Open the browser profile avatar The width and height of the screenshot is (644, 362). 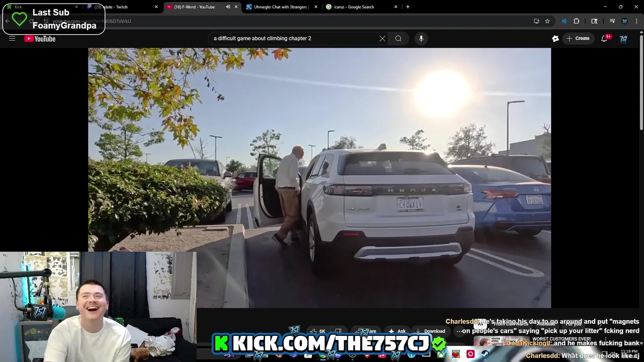tap(624, 21)
